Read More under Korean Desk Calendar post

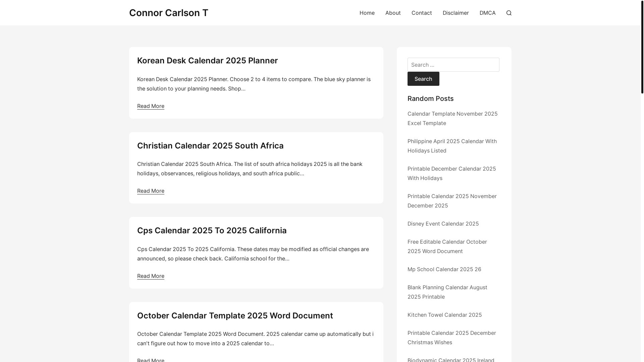tap(151, 106)
